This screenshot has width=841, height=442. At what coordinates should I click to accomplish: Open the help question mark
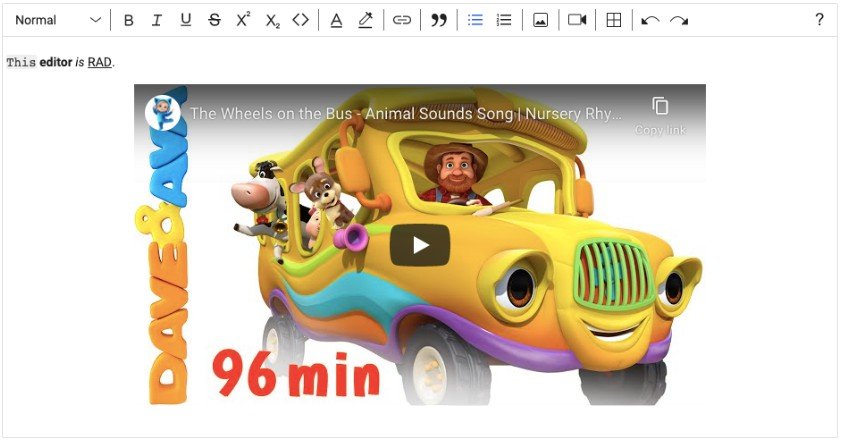[x=819, y=20]
